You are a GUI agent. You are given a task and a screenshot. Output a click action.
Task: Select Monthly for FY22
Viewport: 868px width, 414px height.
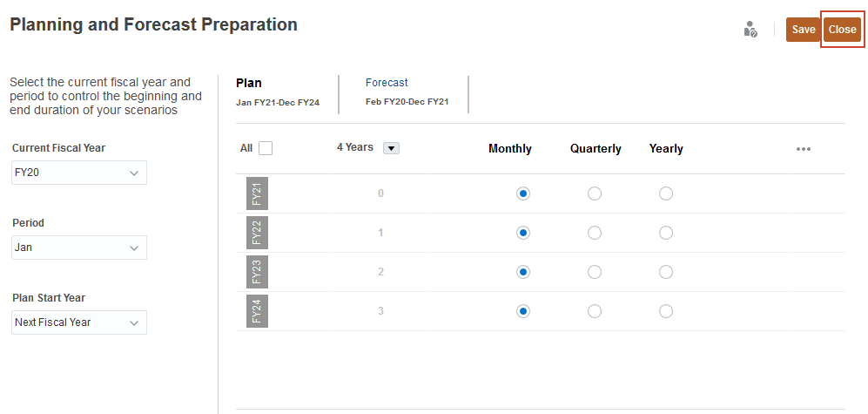(x=523, y=233)
